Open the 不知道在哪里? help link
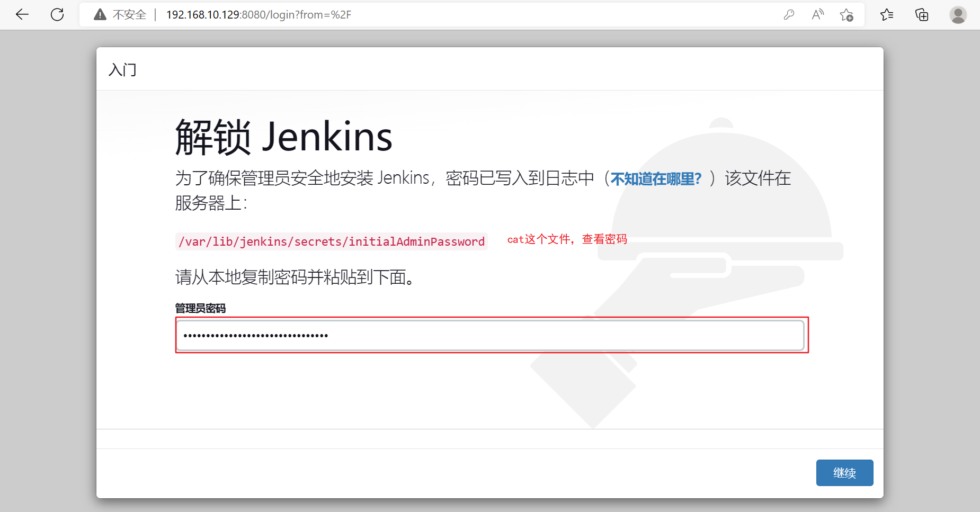This screenshot has width=980, height=512. tap(656, 179)
